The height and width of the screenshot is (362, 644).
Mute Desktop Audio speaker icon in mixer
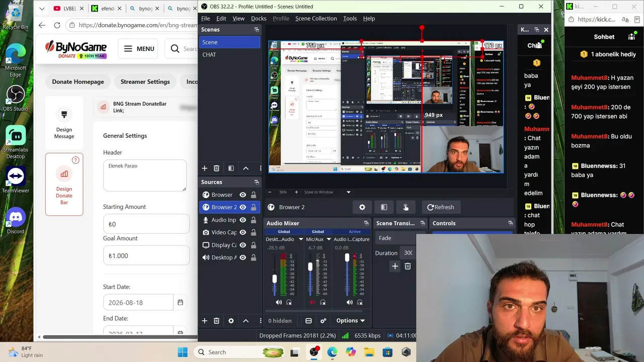[x=279, y=303]
